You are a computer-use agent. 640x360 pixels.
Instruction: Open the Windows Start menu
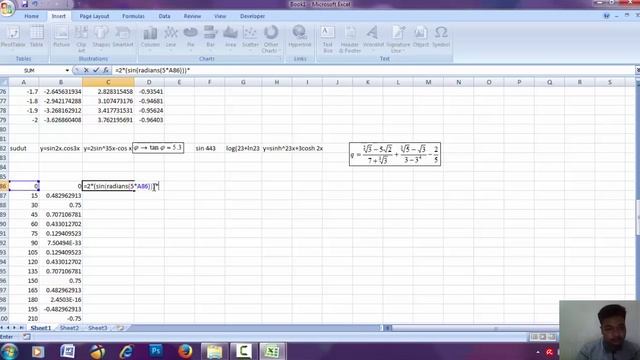[x=9, y=351]
